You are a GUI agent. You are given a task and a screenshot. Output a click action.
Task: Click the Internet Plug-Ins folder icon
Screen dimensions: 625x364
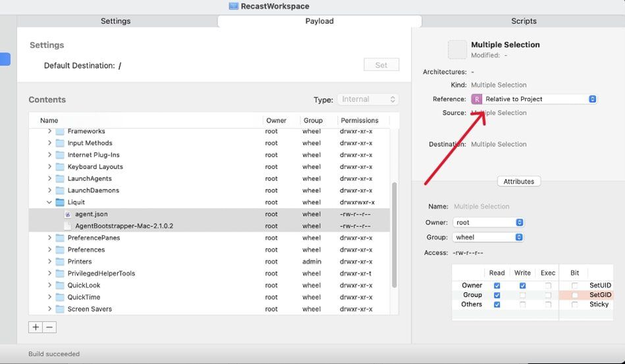[60, 155]
